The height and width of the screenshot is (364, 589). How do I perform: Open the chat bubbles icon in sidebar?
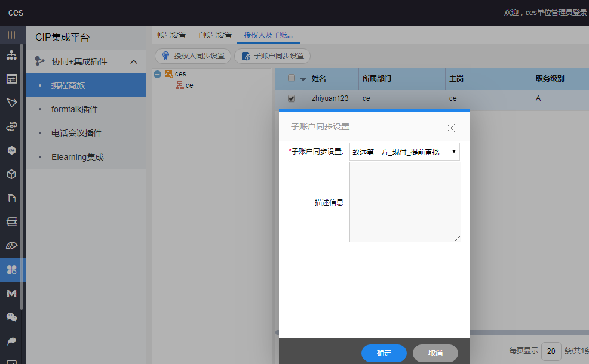(11, 317)
